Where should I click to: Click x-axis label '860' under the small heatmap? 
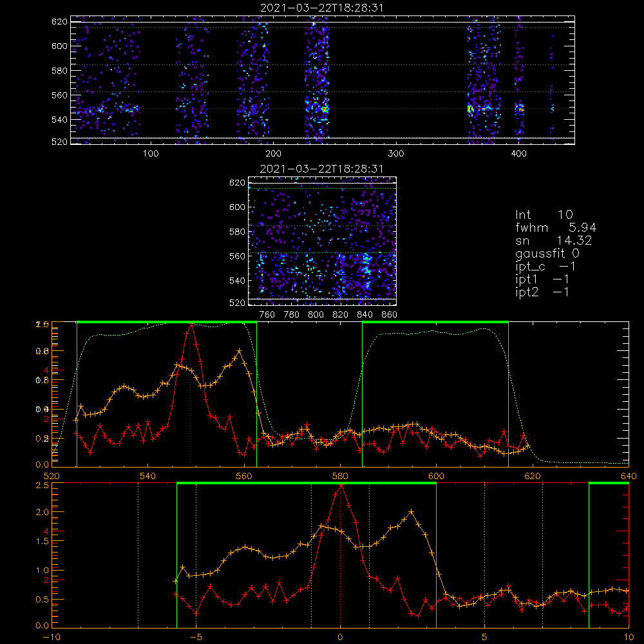pyautogui.click(x=390, y=315)
